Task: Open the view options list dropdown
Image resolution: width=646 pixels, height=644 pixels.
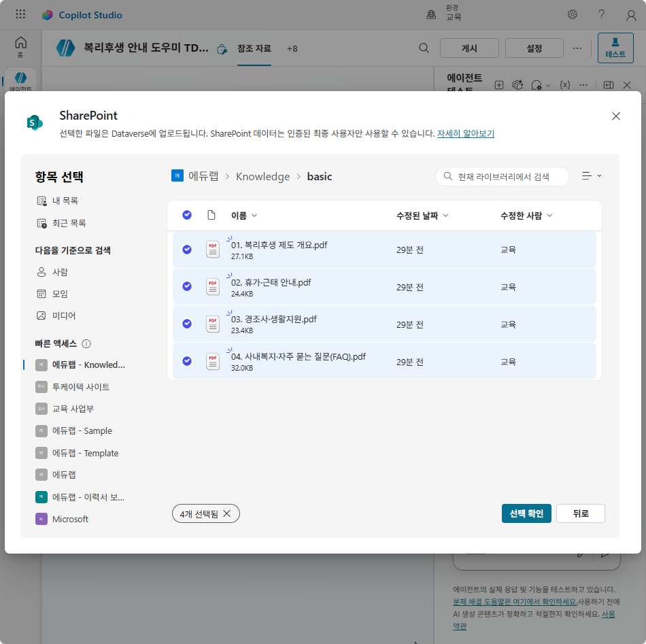Action: coord(592,176)
